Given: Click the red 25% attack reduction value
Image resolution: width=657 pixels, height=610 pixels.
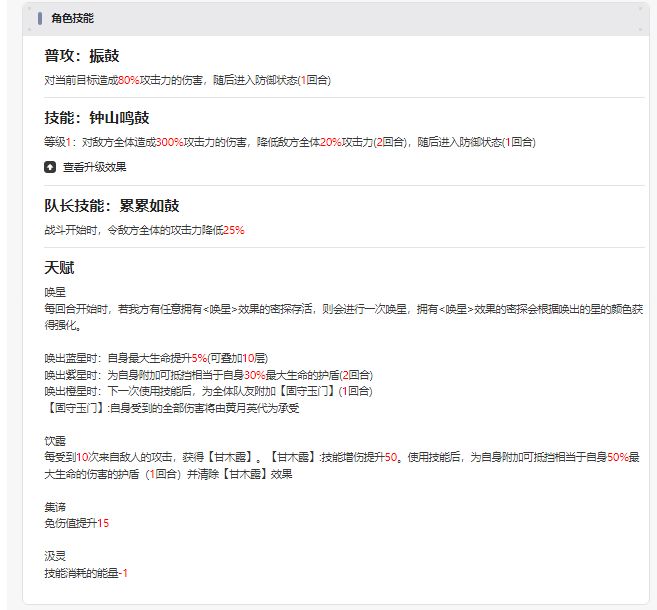Looking at the screenshot, I should (x=234, y=230).
